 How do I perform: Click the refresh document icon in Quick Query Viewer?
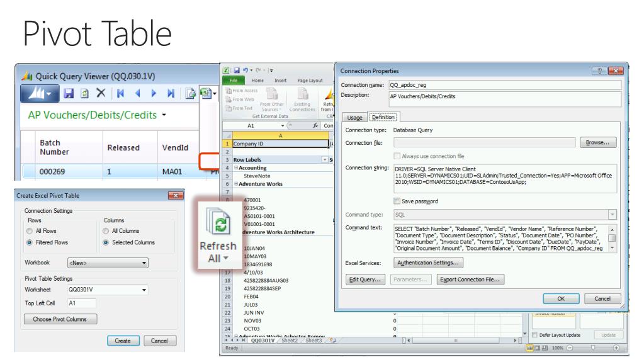pyautogui.click(x=84, y=94)
